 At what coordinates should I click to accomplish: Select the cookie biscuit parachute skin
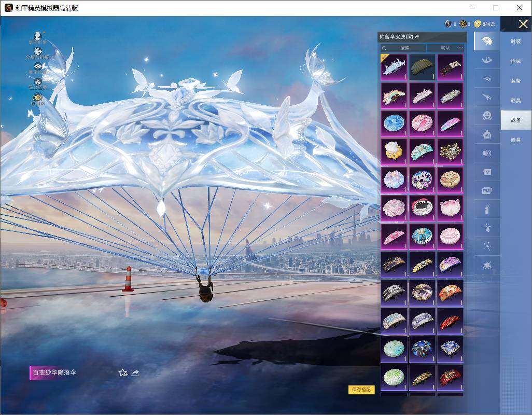pos(450,180)
